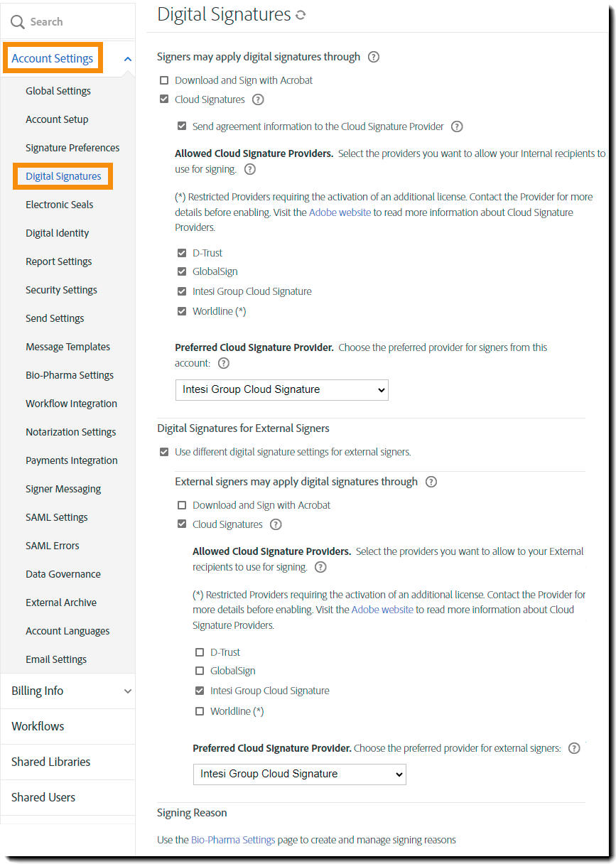The height and width of the screenshot is (864, 616).
Task: Click the search magnifier icon in the sidebar
Action: (17, 22)
